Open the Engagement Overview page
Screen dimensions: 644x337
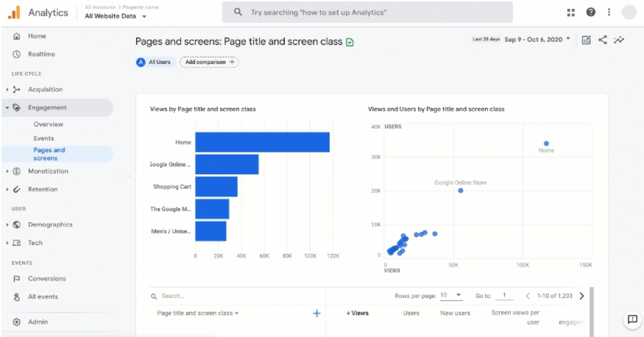point(48,124)
